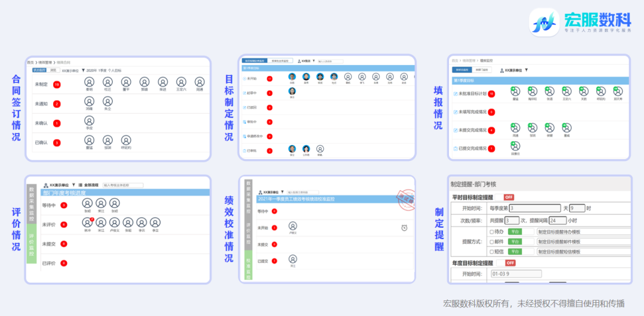Toggle 平时目标制定提醒 OFF switch
The height and width of the screenshot is (316, 644).
(x=504, y=197)
